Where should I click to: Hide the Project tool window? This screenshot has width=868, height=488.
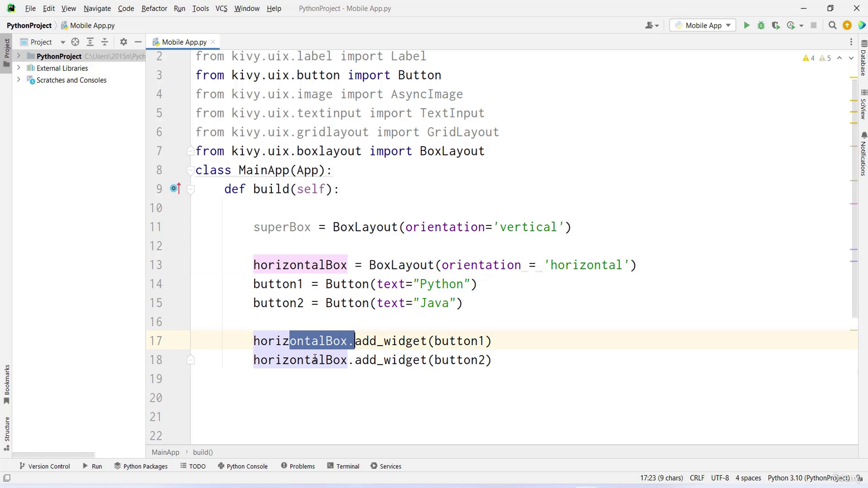138,42
